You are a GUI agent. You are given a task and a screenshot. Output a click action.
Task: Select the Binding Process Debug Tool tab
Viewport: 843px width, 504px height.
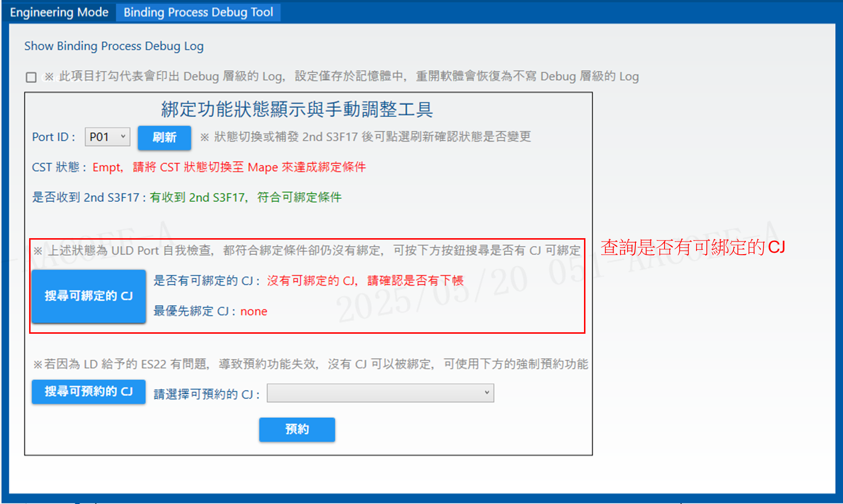pos(198,12)
